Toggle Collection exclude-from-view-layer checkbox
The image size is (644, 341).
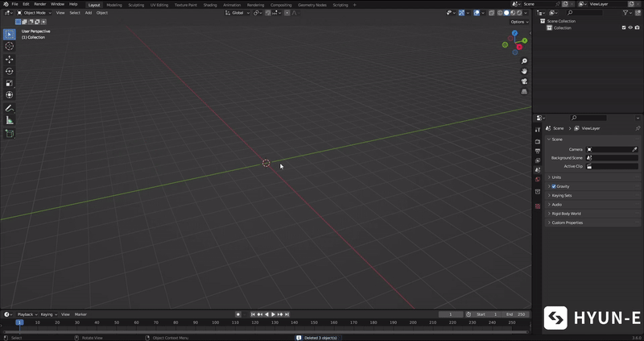623,28
